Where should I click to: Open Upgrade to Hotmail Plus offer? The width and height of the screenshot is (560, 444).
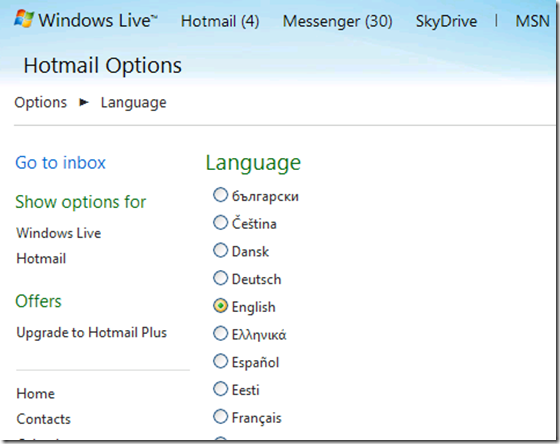pyautogui.click(x=91, y=333)
